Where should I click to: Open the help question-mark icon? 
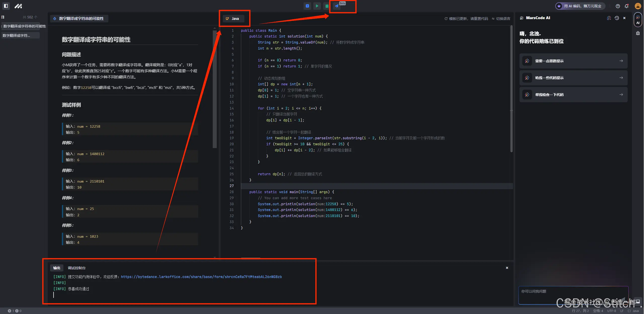click(618, 6)
